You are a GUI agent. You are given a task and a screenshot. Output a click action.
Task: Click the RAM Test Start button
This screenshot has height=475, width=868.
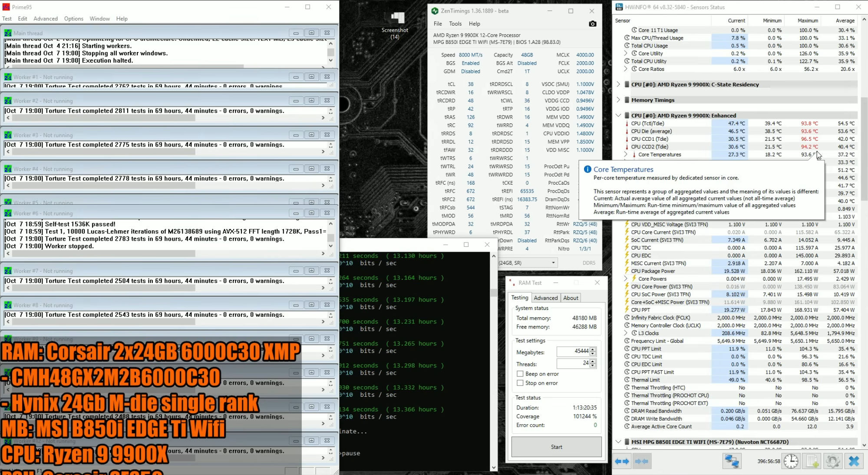pyautogui.click(x=556, y=447)
